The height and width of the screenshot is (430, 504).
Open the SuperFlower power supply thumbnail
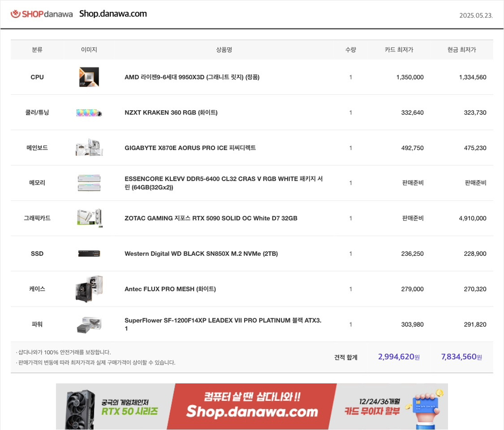[89, 325]
